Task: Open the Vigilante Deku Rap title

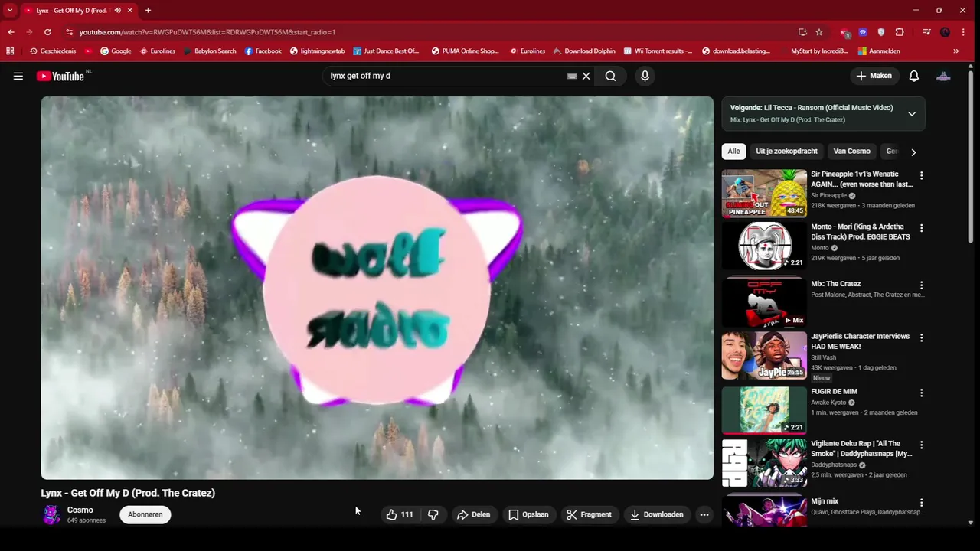Action: (861, 448)
